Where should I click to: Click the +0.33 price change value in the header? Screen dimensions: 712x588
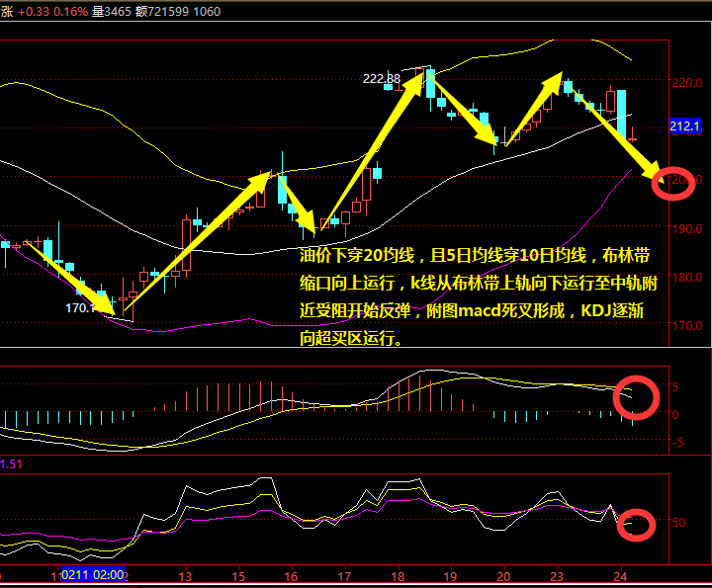(x=36, y=12)
